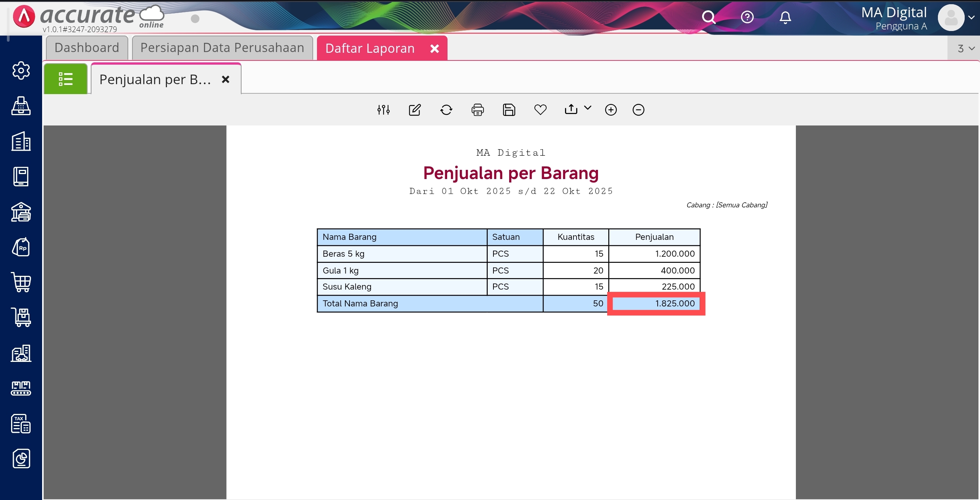Click the search magnifier in header
Viewport: 980px width, 500px height.
pyautogui.click(x=709, y=17)
